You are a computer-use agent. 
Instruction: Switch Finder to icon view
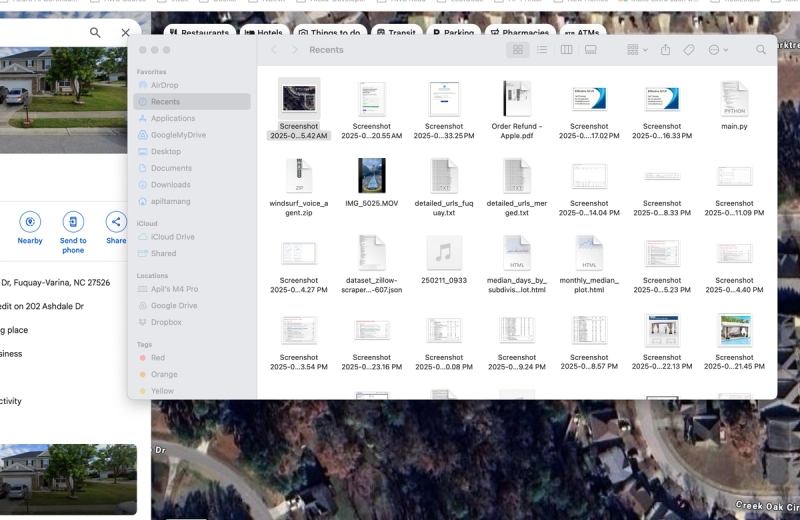[518, 49]
